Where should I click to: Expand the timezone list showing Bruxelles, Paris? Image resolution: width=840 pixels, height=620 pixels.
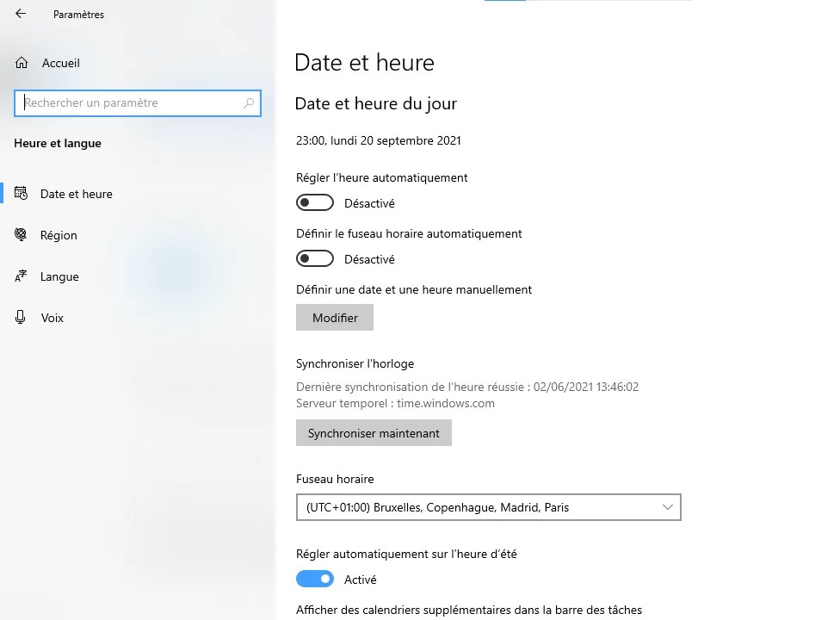(x=488, y=507)
